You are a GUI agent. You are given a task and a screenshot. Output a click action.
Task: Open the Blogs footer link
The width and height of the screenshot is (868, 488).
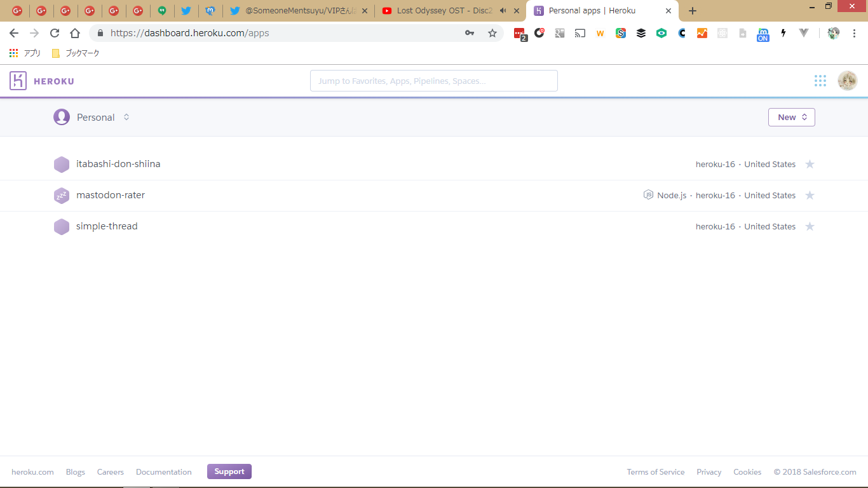[76, 472]
